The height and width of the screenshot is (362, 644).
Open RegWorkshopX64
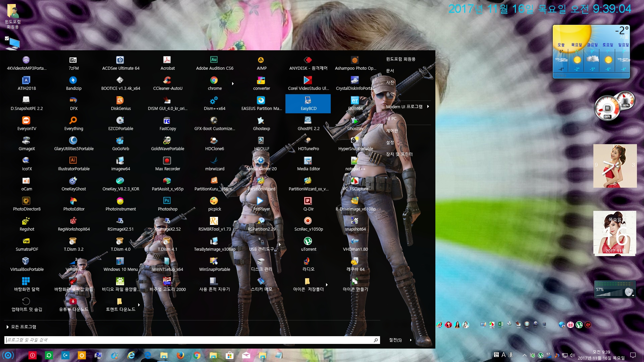click(x=73, y=225)
